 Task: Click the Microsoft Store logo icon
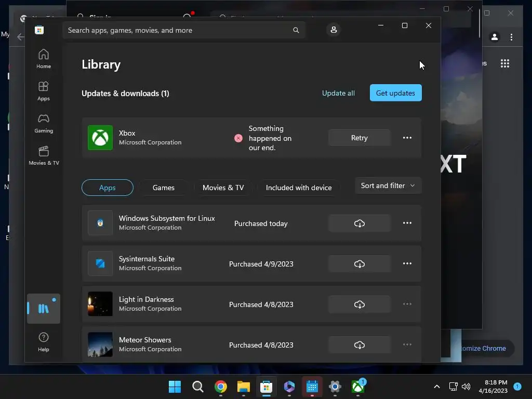coord(39,30)
